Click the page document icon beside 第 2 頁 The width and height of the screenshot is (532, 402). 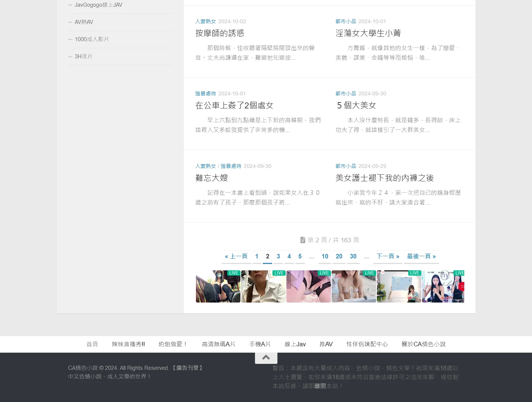[303, 240]
